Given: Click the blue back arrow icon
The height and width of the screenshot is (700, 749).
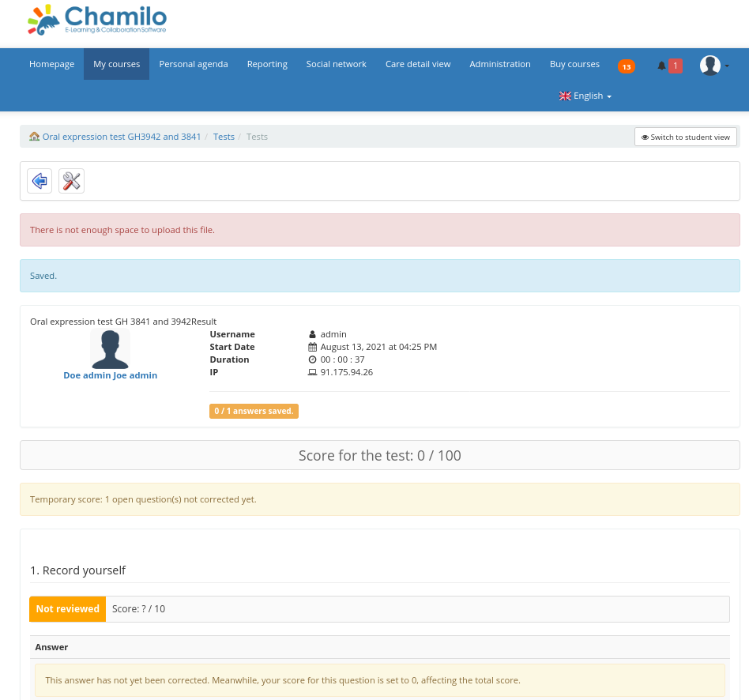Looking at the screenshot, I should pyautogui.click(x=39, y=181).
